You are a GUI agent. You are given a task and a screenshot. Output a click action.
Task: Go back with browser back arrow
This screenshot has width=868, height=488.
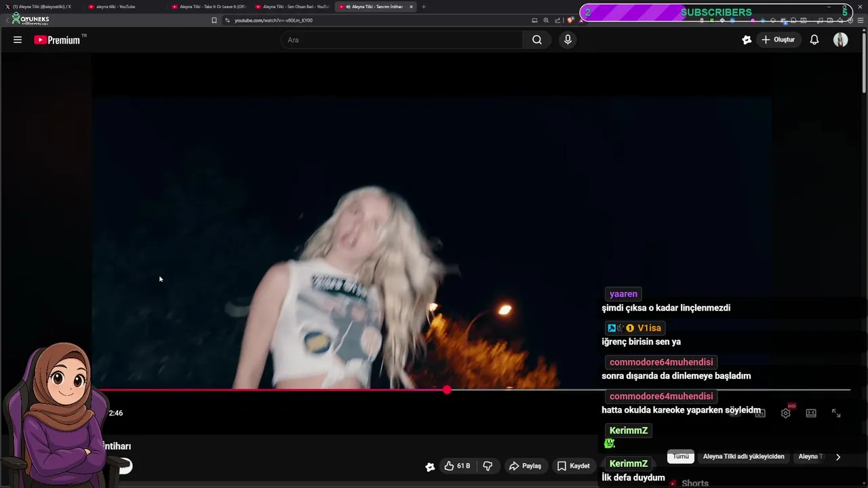pos(7,20)
